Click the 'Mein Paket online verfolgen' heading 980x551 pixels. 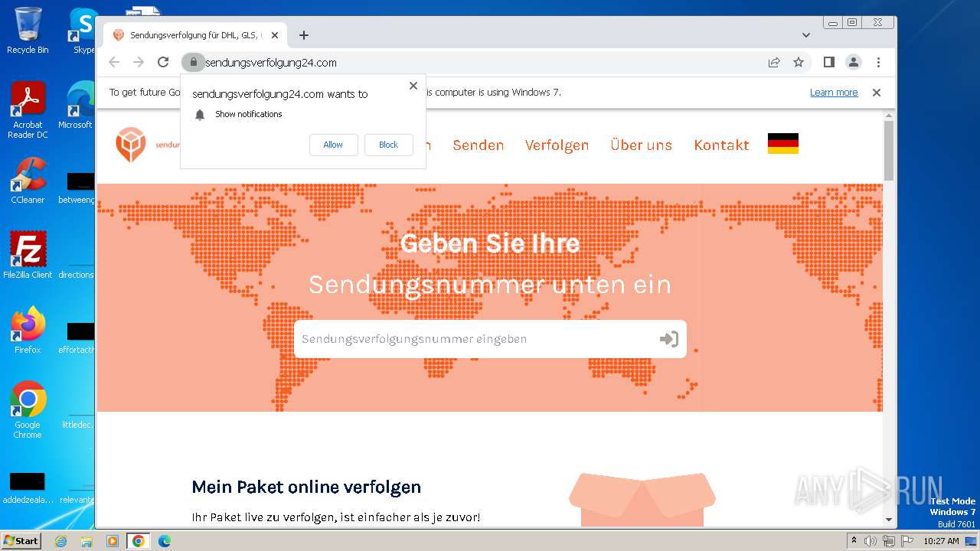(306, 487)
